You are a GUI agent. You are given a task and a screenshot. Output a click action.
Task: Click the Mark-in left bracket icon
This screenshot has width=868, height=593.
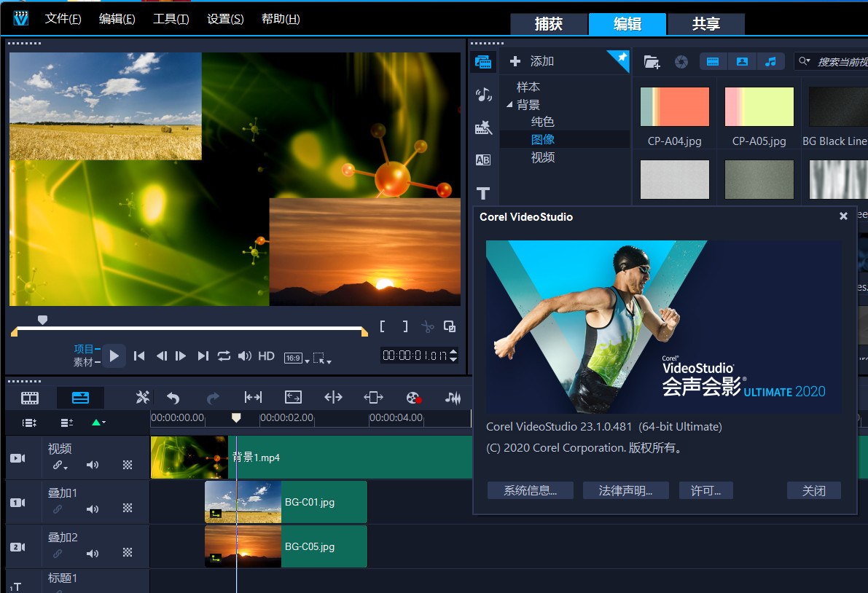[x=383, y=326]
